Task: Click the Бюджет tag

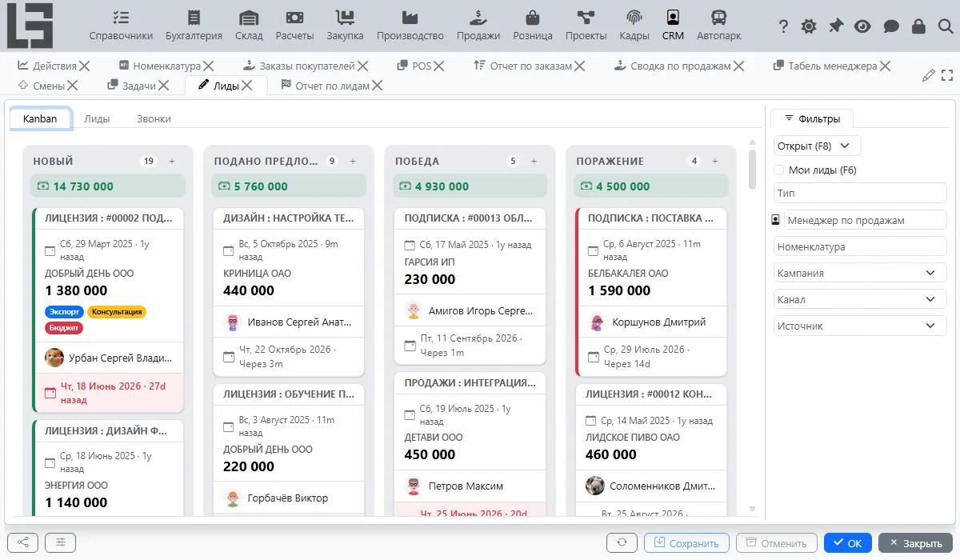Action: tap(64, 327)
